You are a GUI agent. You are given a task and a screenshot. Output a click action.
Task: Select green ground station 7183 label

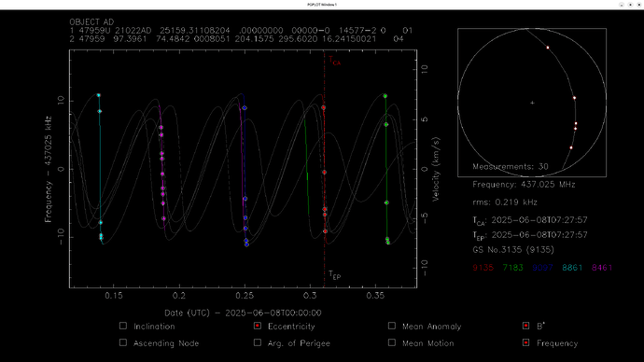coord(513,268)
